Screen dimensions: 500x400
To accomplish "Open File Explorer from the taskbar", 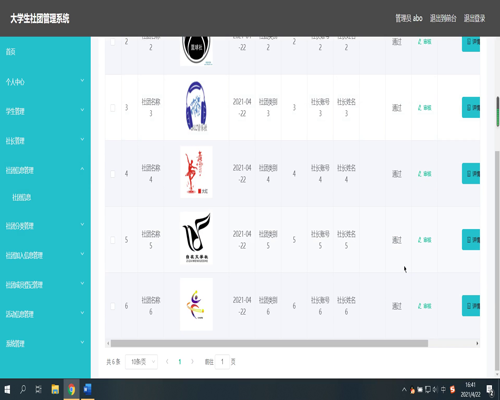I will tap(55, 389).
